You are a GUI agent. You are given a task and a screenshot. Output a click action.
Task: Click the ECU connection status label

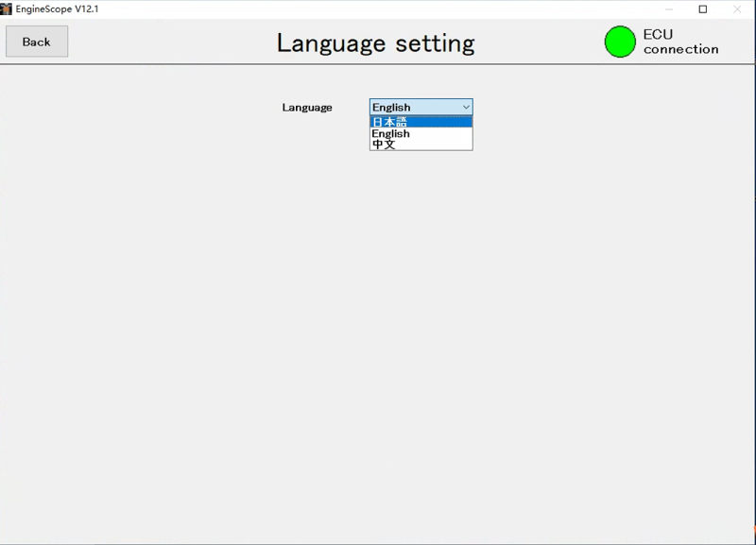coord(680,42)
